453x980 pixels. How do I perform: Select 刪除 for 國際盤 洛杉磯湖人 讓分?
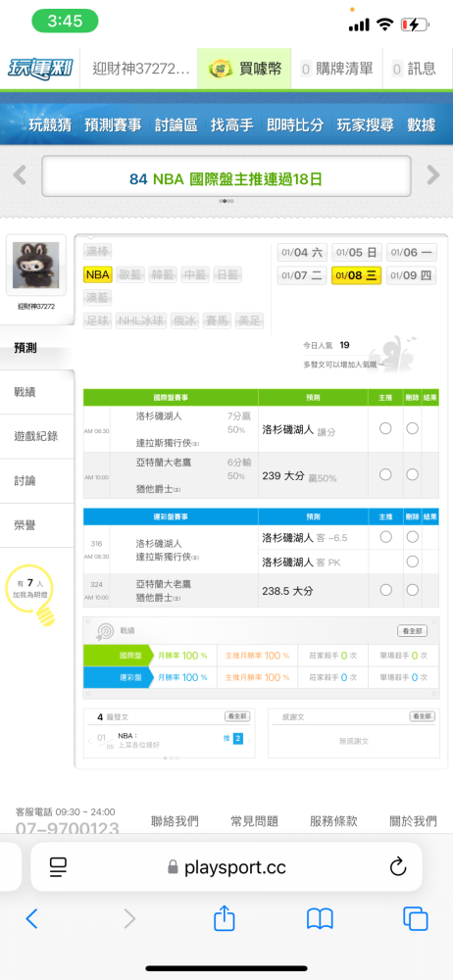[x=412, y=428]
